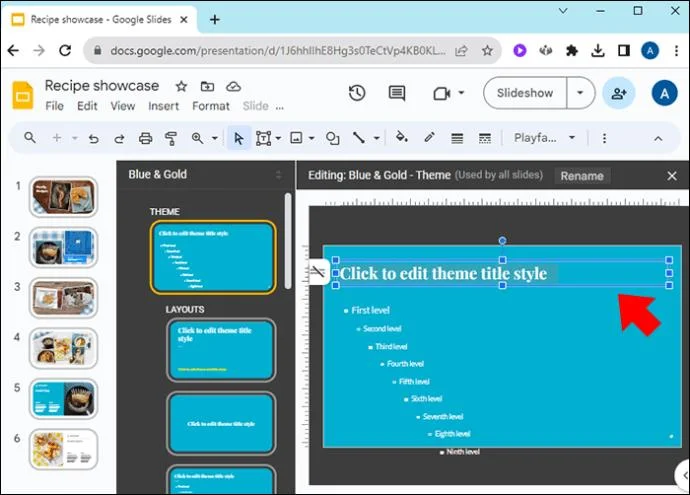The image size is (690, 495).
Task: Select the text box tool
Action: click(x=264, y=138)
